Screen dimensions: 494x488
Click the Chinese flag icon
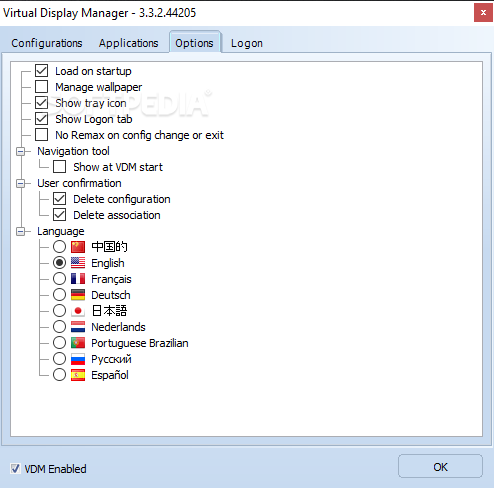pos(78,247)
